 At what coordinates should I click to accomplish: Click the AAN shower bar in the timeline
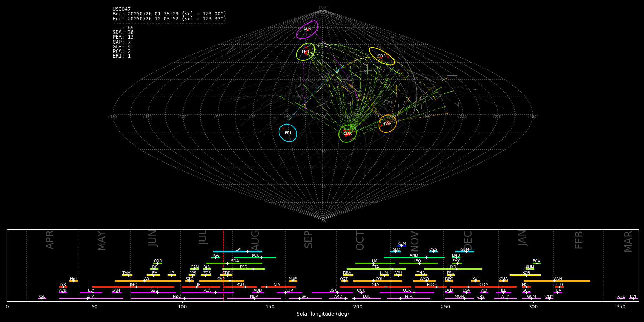[557, 281]
